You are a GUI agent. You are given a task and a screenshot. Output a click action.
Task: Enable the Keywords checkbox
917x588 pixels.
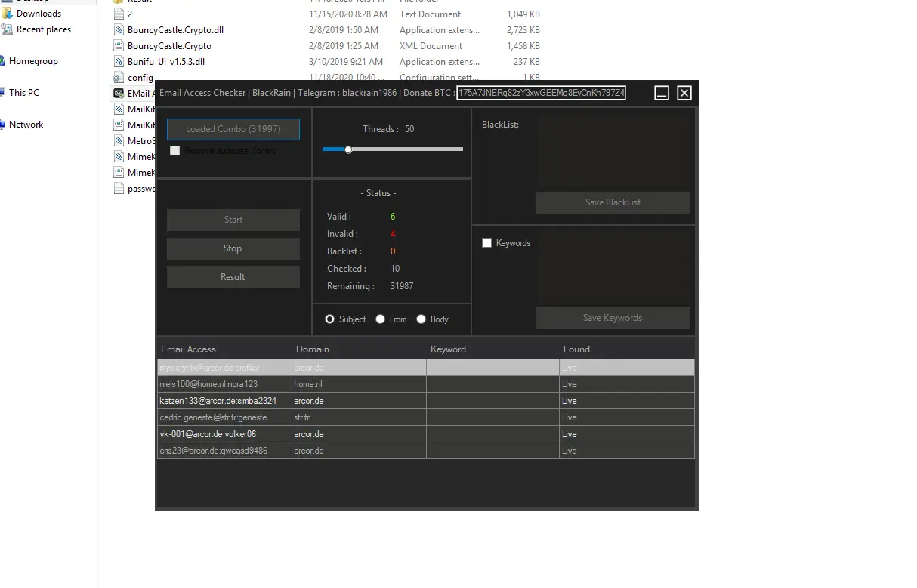click(x=486, y=242)
